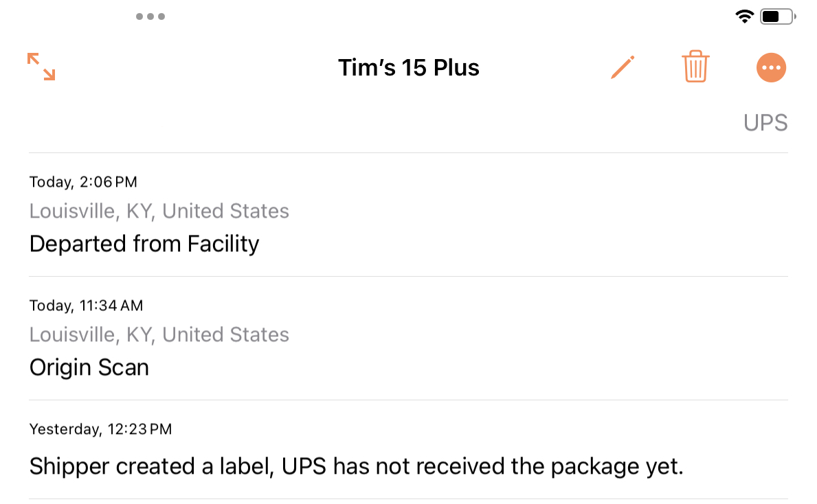
Task: Select the "Origin Scan" status
Action: click(89, 367)
